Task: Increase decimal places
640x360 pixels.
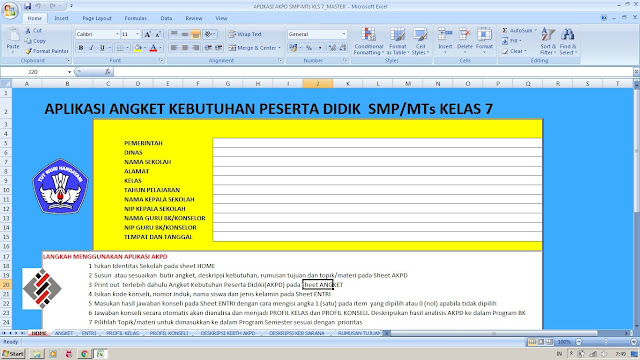Action: click(332, 48)
